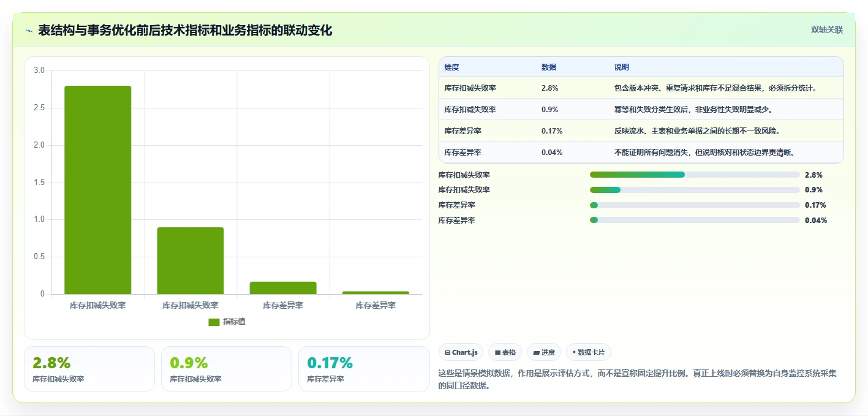Click the 0.04% value beside its progress bar
This screenshot has width=868, height=416.
point(816,221)
